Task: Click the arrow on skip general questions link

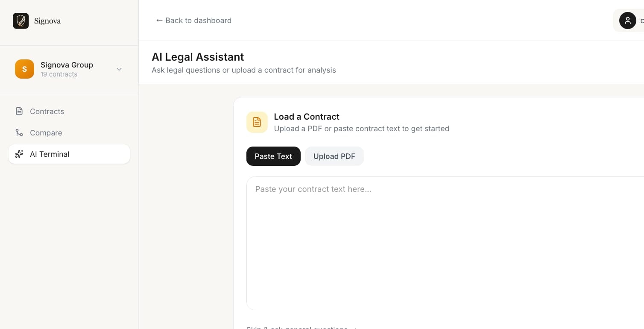Action: point(354,328)
